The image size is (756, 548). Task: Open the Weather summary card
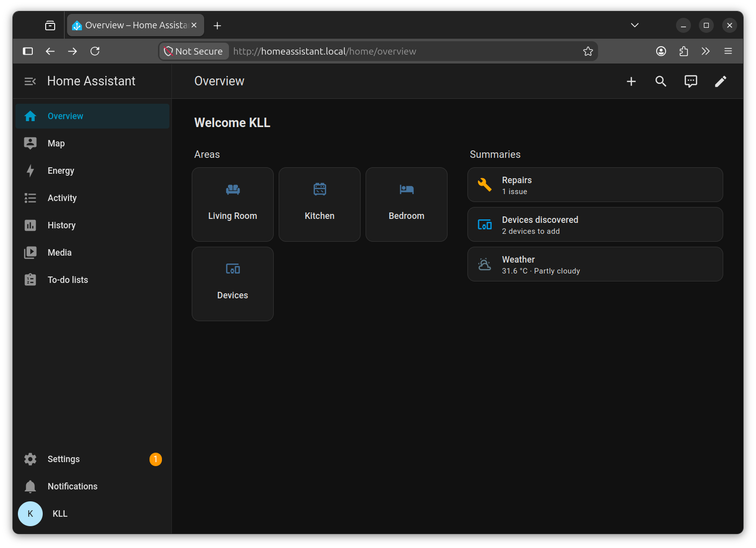coord(595,264)
